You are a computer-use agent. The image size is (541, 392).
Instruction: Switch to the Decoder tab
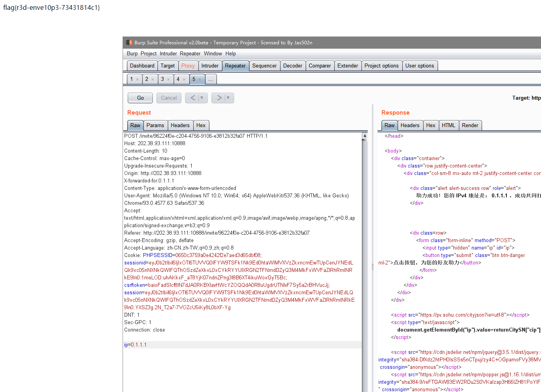click(x=293, y=66)
